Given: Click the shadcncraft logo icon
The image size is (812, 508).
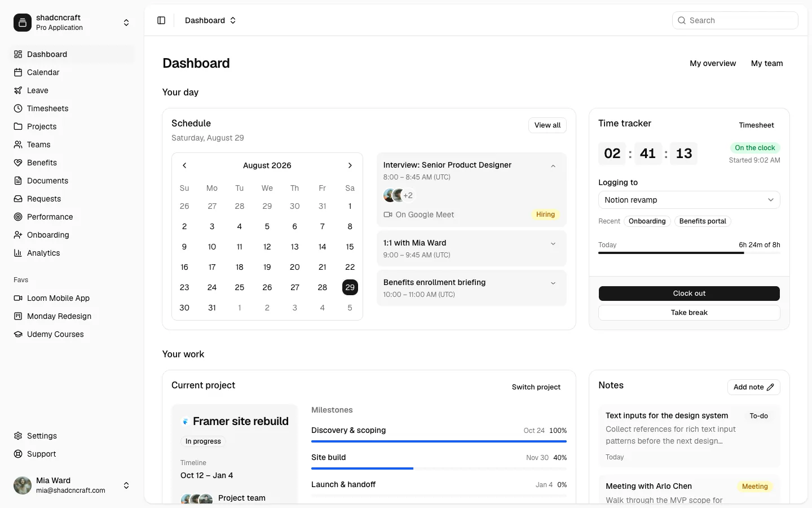Looking at the screenshot, I should [23, 23].
